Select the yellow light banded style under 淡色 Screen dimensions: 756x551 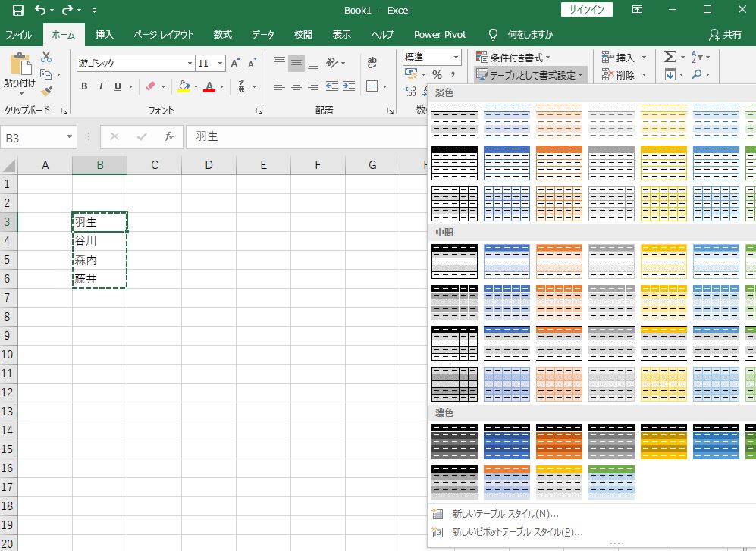pos(663,121)
